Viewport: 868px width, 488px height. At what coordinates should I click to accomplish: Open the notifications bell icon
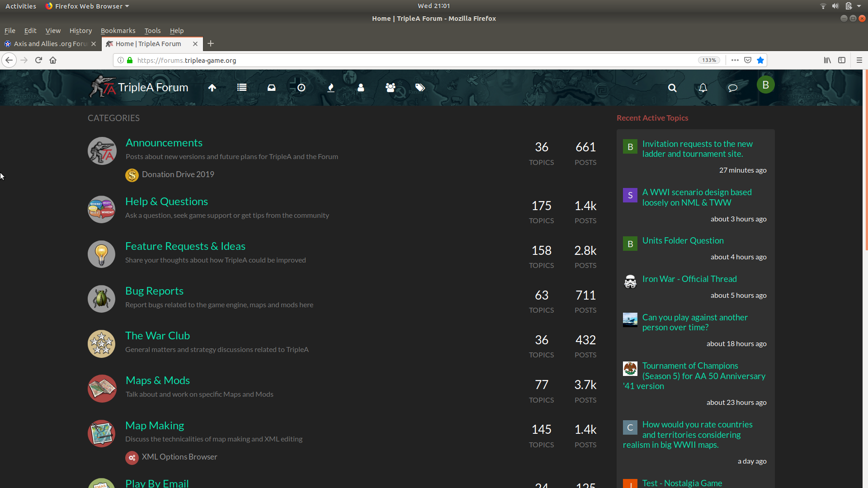click(x=703, y=88)
